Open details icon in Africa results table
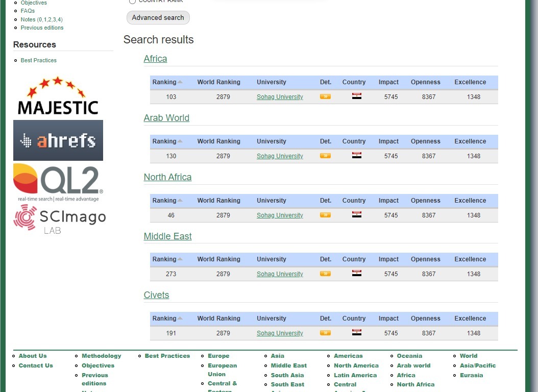 click(x=325, y=96)
